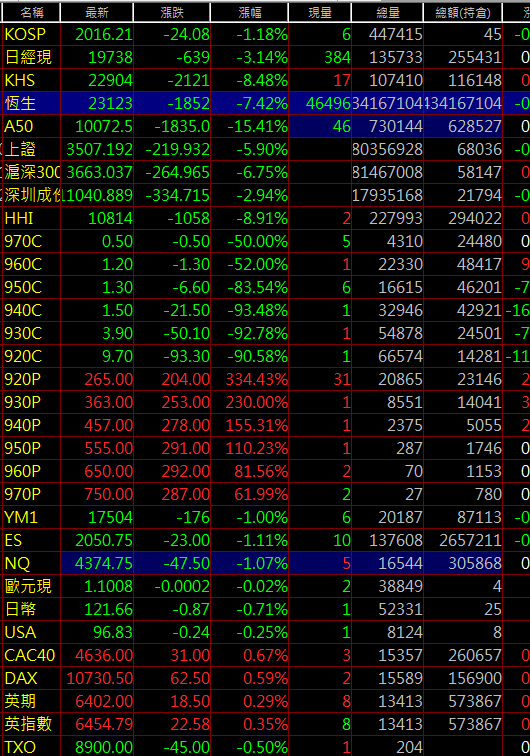Click the 漲跌 column header
The height and width of the screenshot is (756, 530).
coord(172,13)
